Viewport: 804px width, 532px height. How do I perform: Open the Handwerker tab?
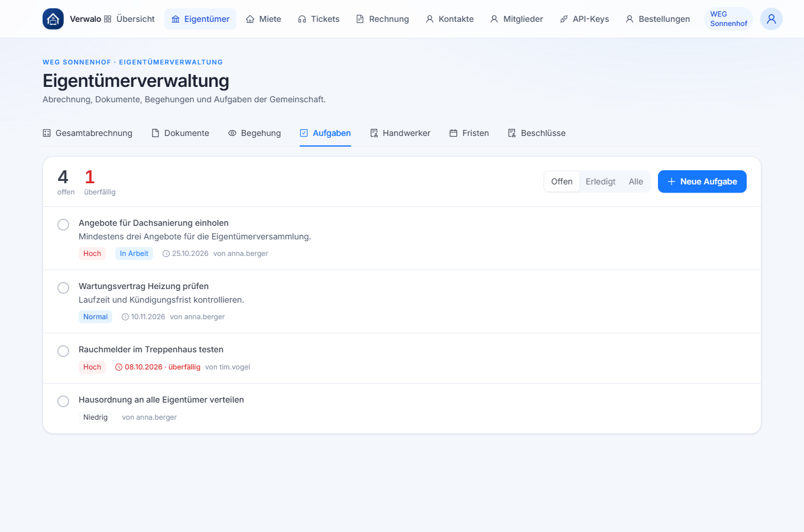tap(400, 133)
